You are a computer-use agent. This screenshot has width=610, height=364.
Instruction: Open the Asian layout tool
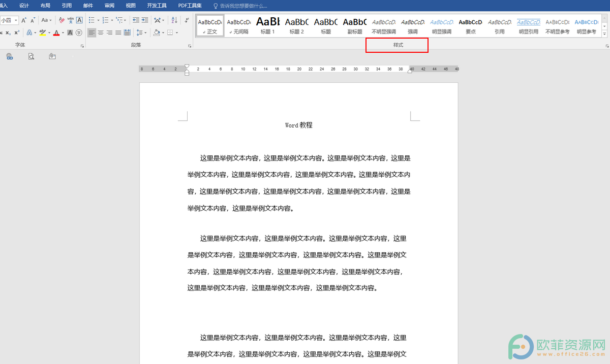(x=159, y=20)
